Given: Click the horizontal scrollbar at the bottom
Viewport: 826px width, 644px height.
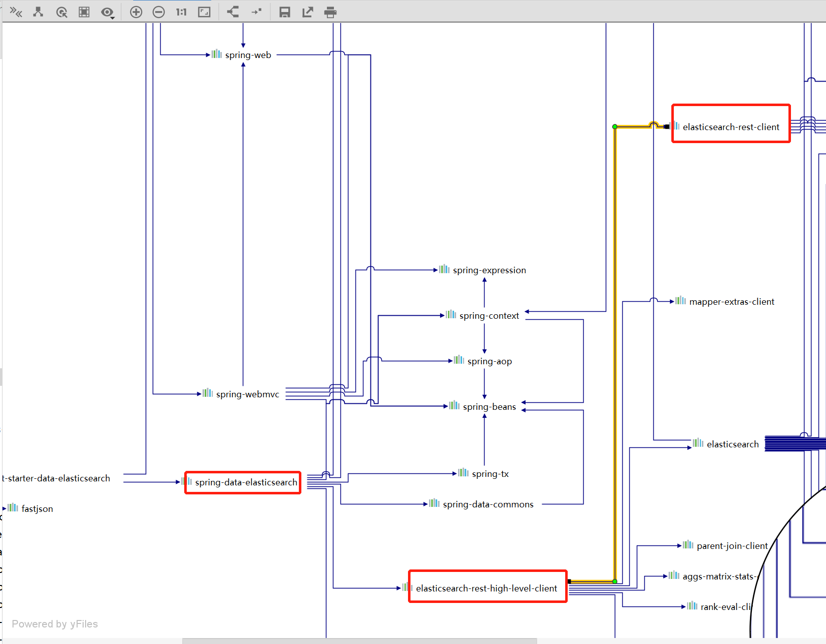Looking at the screenshot, I should [359, 640].
